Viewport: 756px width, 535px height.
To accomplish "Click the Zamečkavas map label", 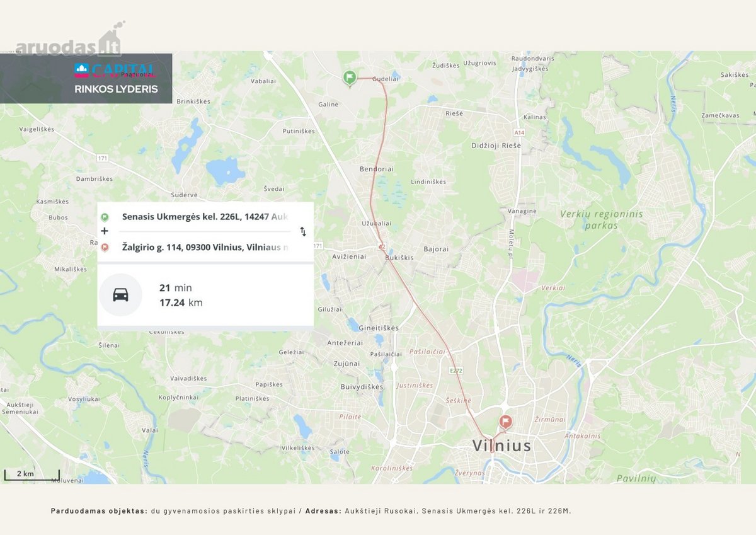I will [x=721, y=115].
